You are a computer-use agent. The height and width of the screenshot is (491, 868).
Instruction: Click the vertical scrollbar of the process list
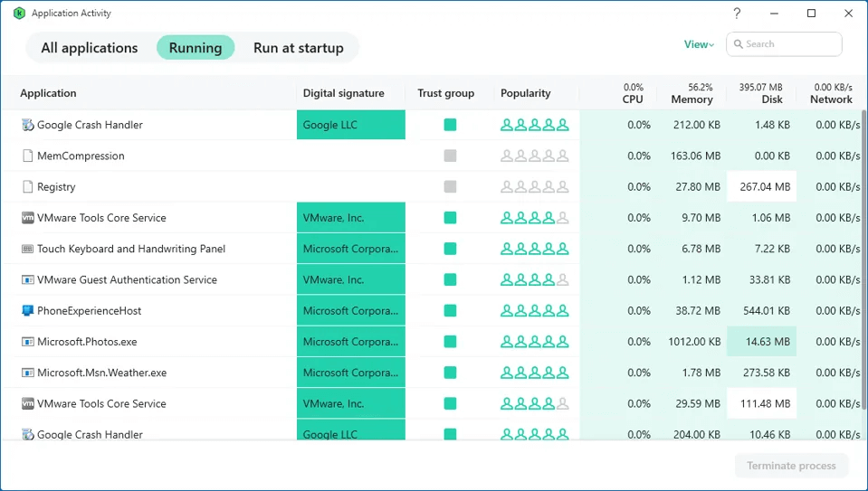pos(863,226)
